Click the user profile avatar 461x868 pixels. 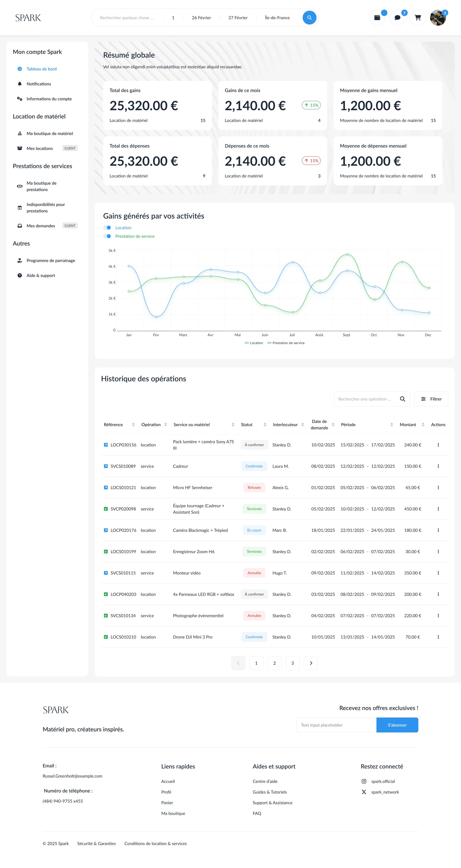(438, 17)
